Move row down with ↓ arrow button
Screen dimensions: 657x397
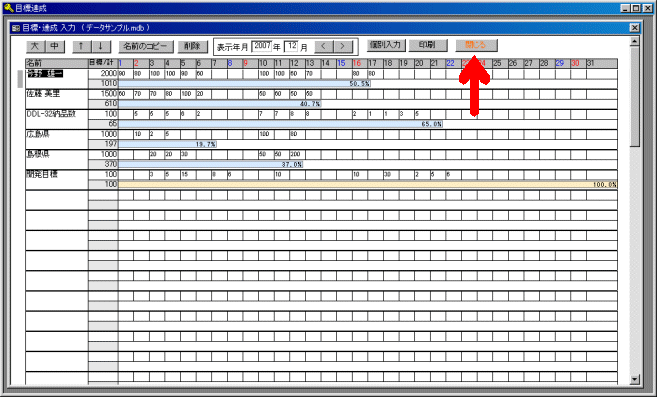101,46
